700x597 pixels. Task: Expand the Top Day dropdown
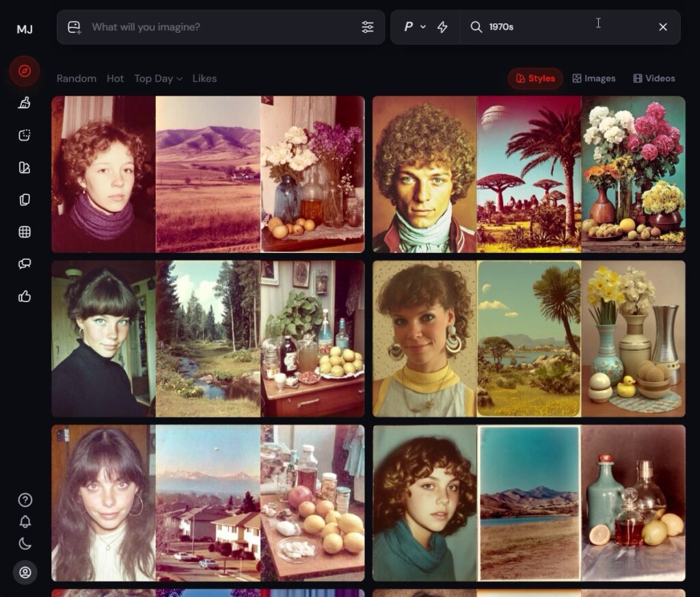[x=159, y=79]
